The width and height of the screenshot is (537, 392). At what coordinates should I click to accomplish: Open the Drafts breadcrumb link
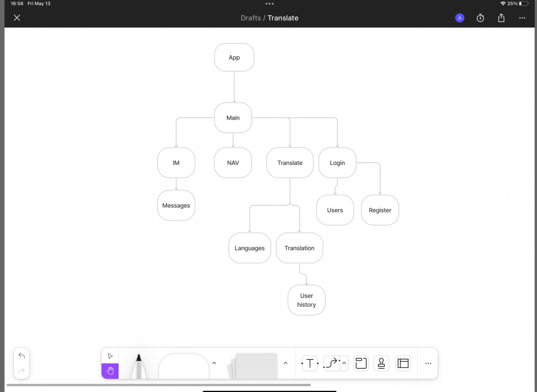click(251, 18)
